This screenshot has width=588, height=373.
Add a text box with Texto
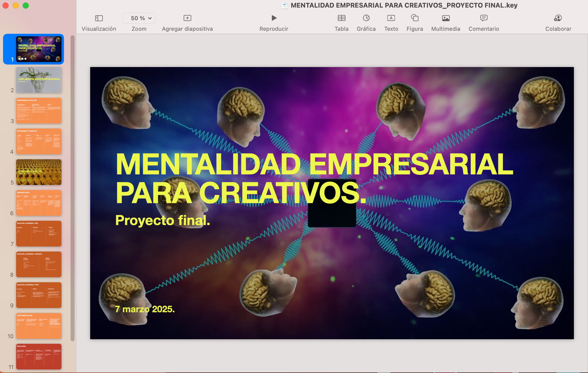click(391, 18)
